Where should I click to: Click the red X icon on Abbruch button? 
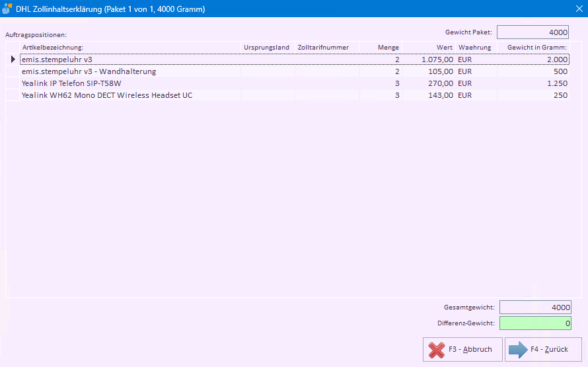pyautogui.click(x=437, y=350)
